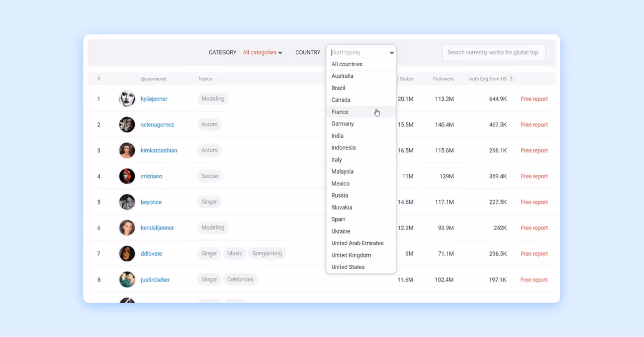This screenshot has width=644, height=337.
Task: Select All countries option
Action: pos(361,64)
